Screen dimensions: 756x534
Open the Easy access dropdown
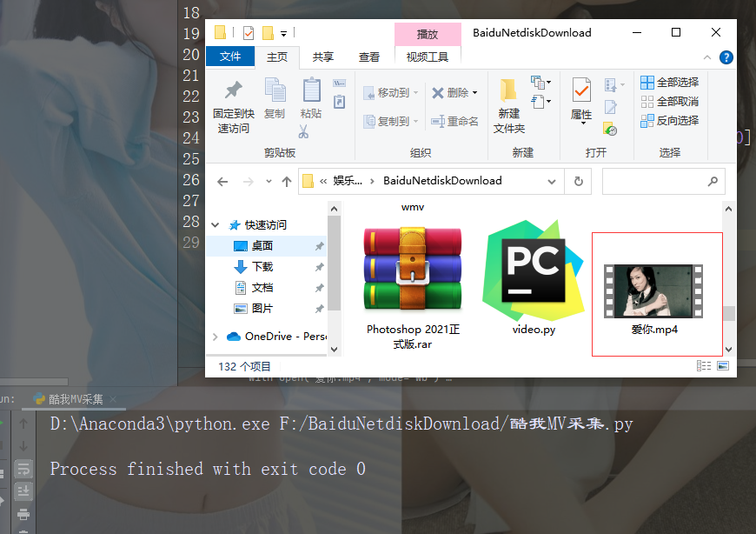(541, 102)
